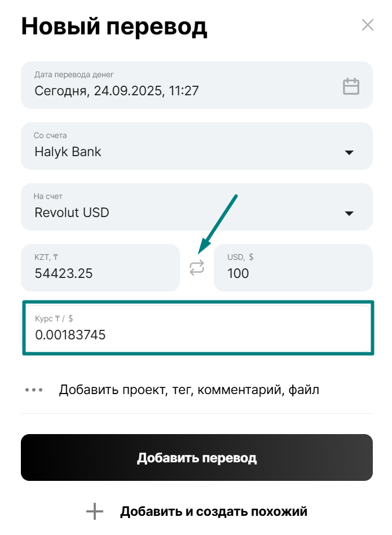Screen dimensions: 392x535
Task: Expand the Revolut USD account dropdown arrow
Action: coord(349,214)
